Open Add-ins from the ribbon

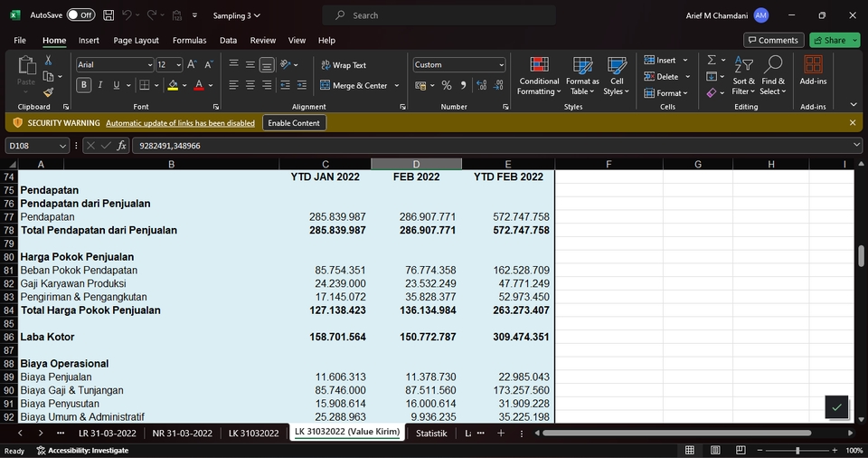[813, 71]
